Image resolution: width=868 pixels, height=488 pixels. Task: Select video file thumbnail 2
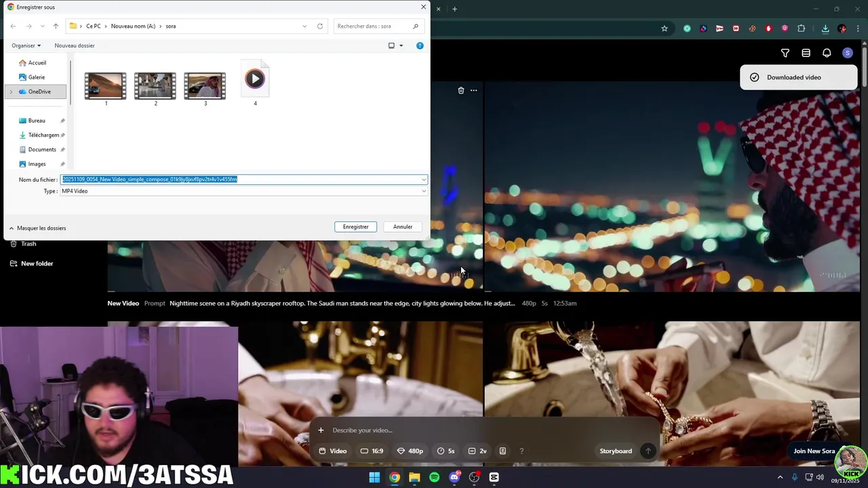(x=155, y=87)
